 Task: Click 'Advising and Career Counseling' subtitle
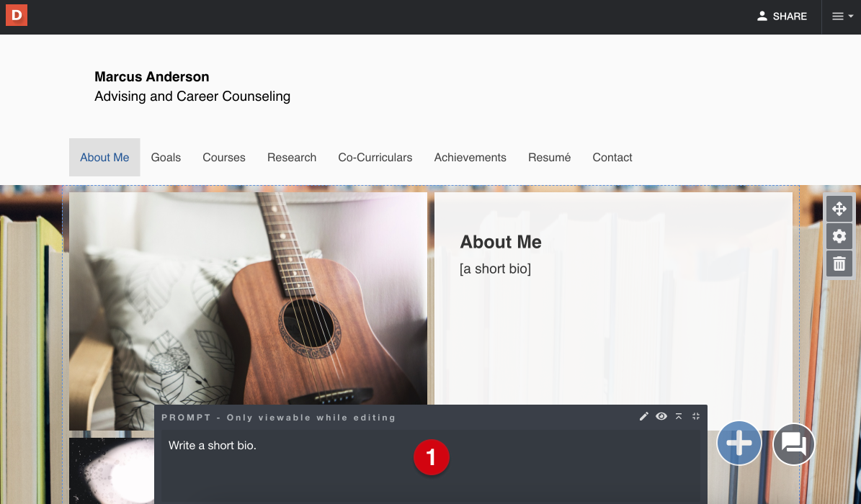[x=192, y=96]
